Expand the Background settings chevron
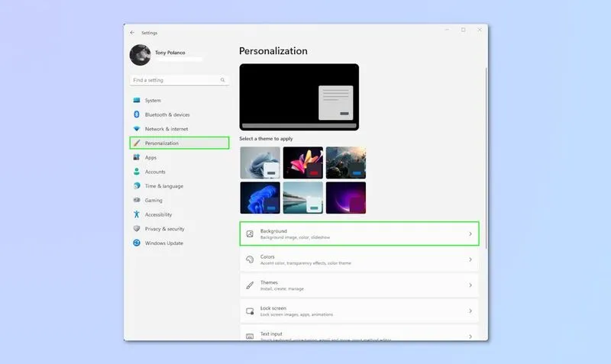 pyautogui.click(x=470, y=234)
